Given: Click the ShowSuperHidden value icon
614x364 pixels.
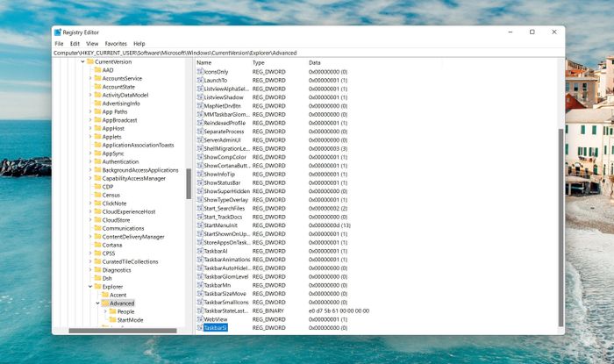Looking at the screenshot, I should pos(200,191).
